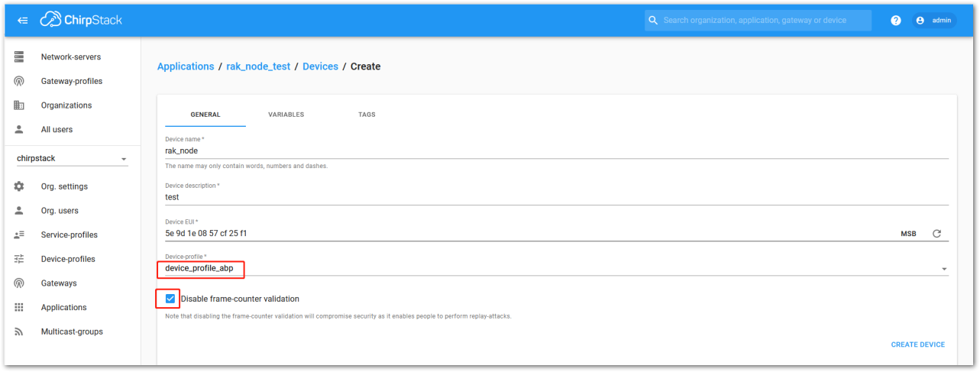Image resolution: width=980 pixels, height=372 pixels.
Task: Open Multicast-groups menu item
Action: point(73,332)
